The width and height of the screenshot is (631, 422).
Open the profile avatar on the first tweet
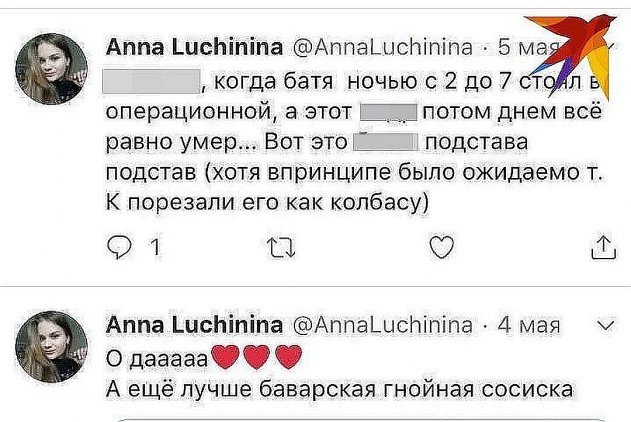tap(49, 70)
